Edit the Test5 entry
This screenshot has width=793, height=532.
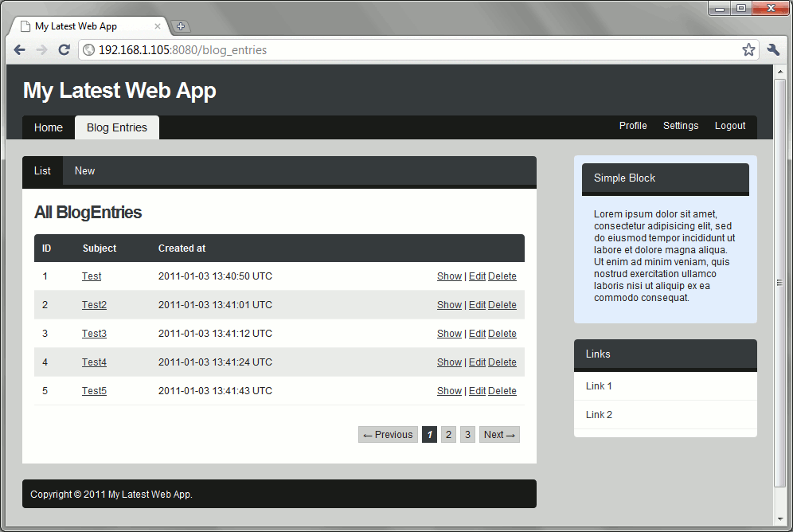click(477, 391)
